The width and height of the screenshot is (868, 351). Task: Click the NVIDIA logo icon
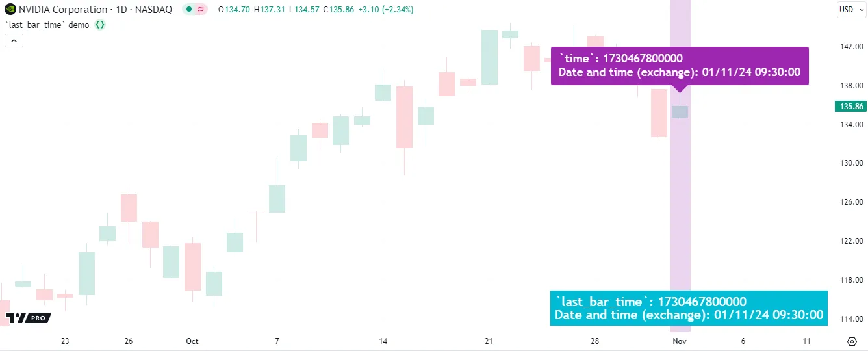click(x=9, y=10)
